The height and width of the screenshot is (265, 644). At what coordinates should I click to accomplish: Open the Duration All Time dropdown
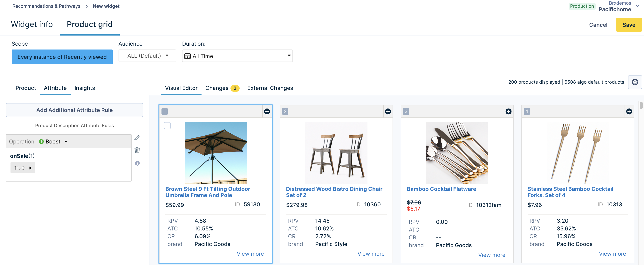(x=237, y=56)
